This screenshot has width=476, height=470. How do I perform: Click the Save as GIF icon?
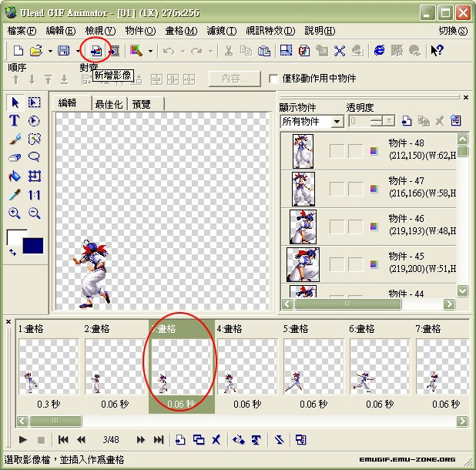click(304, 50)
